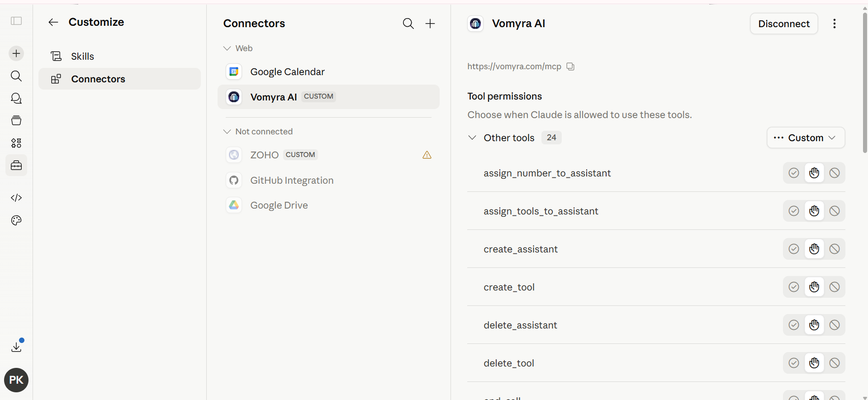Image resolution: width=868 pixels, height=400 pixels.
Task: Open the palette icon in sidebar
Action: point(16,220)
